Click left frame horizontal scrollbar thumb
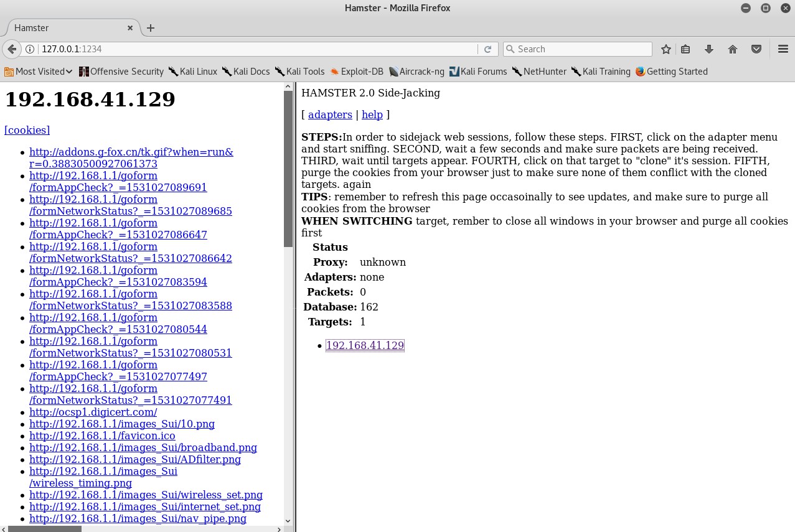795x532 pixels. click(45, 529)
